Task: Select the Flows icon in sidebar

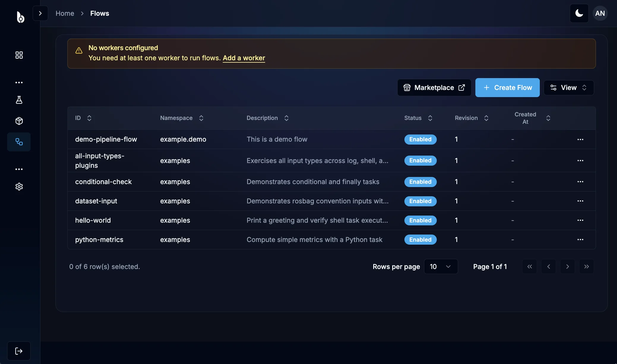Action: point(19,142)
